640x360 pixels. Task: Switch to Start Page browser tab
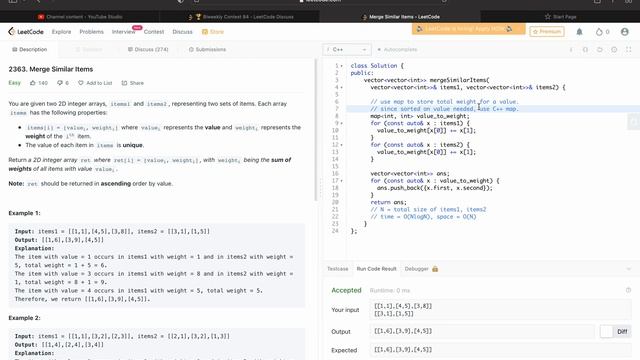(x=560, y=17)
